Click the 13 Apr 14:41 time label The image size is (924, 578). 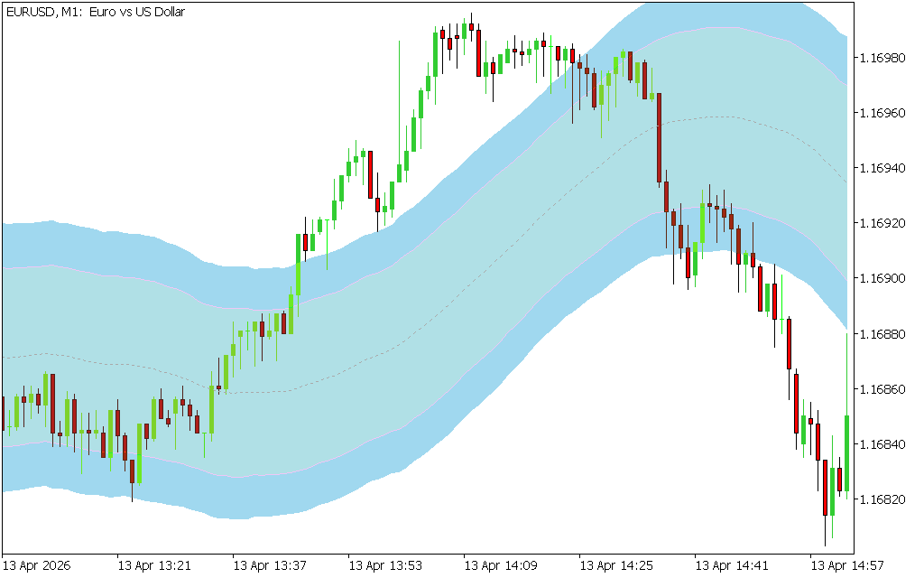click(x=732, y=566)
